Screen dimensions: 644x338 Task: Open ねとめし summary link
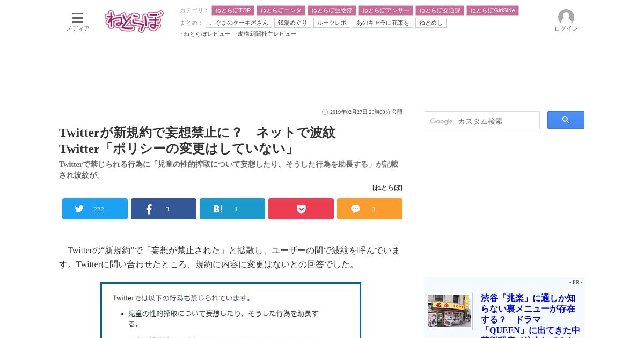tap(431, 23)
